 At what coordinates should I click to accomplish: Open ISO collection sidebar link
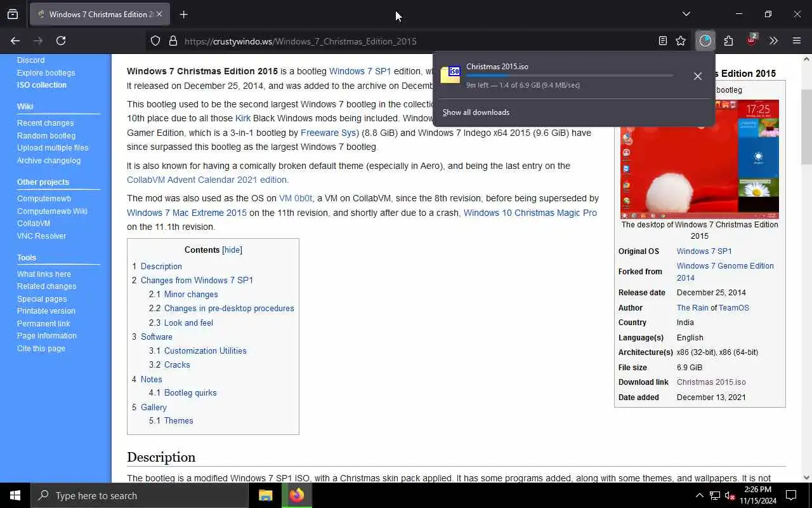(41, 85)
